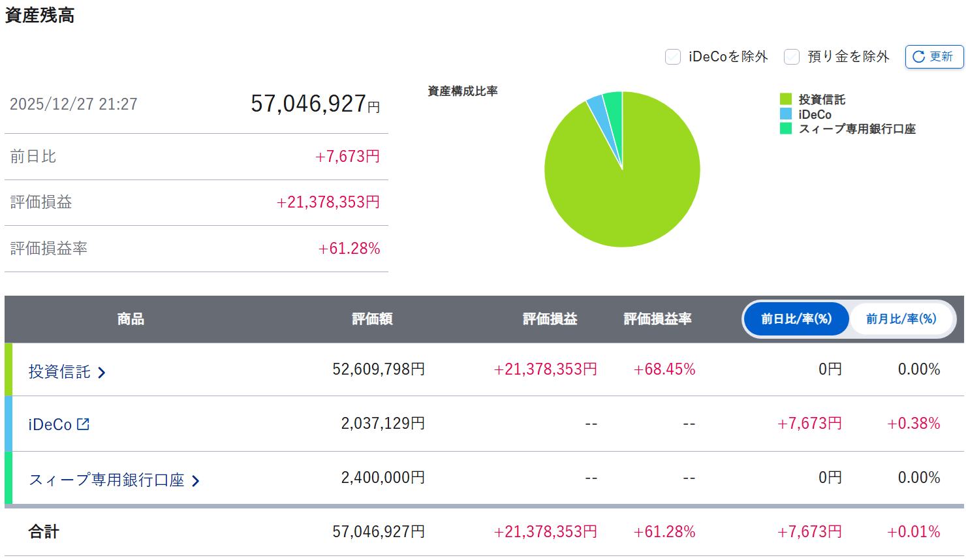Toggle the 預り金を除外 checkbox
Screen dimensions: 966x560
pyautogui.click(x=792, y=57)
